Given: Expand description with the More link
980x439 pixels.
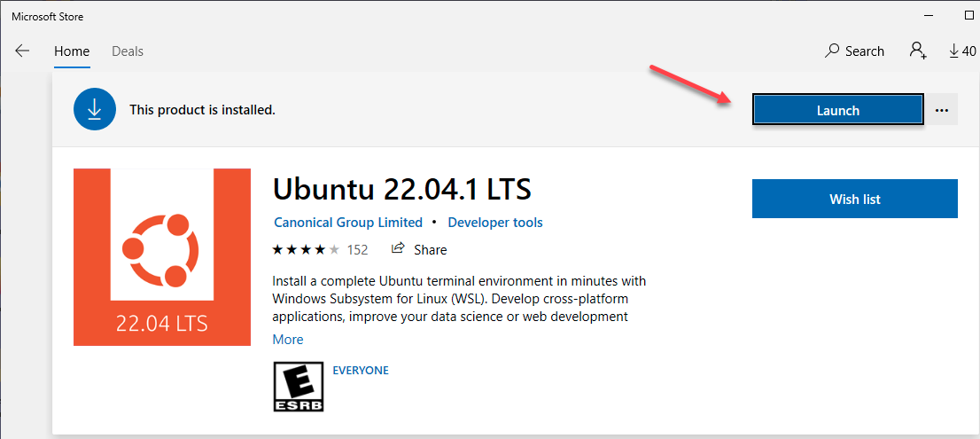Looking at the screenshot, I should [x=288, y=340].
